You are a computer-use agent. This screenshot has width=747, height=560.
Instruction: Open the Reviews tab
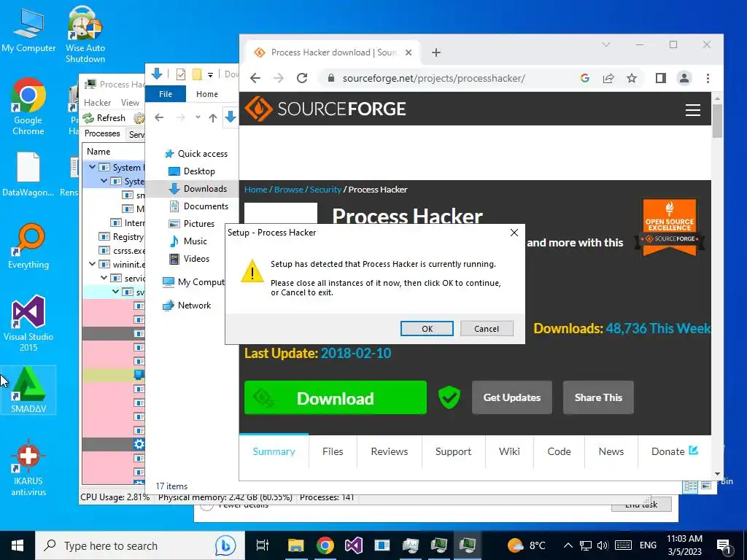click(390, 451)
